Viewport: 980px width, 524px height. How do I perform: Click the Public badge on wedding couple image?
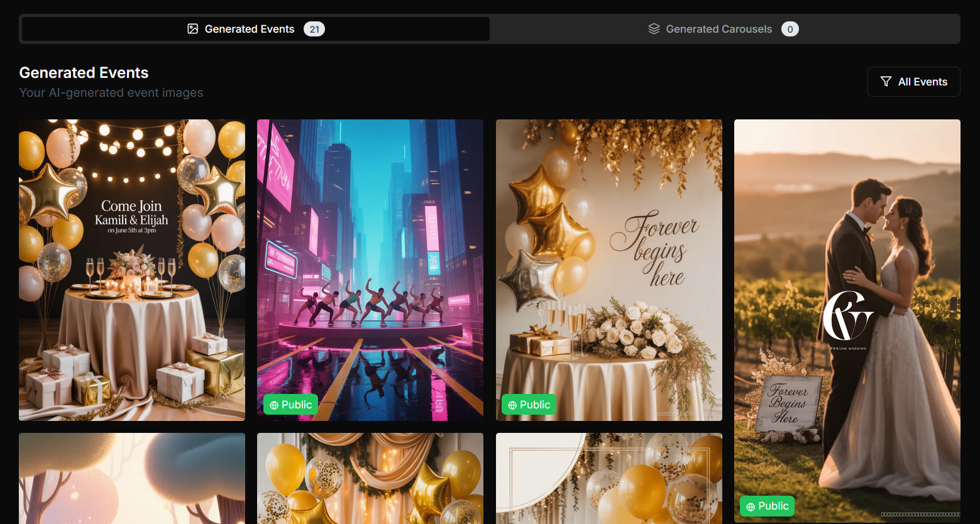tap(767, 506)
